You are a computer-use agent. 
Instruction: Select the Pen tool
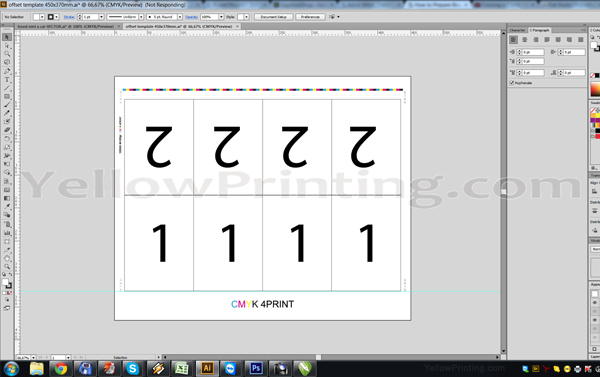click(x=7, y=71)
